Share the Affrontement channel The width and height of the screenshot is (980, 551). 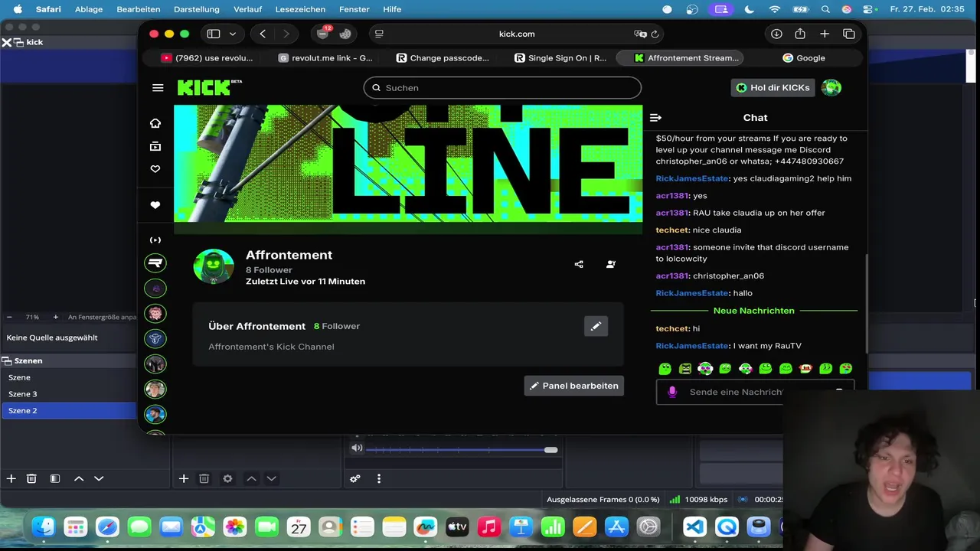pos(579,264)
